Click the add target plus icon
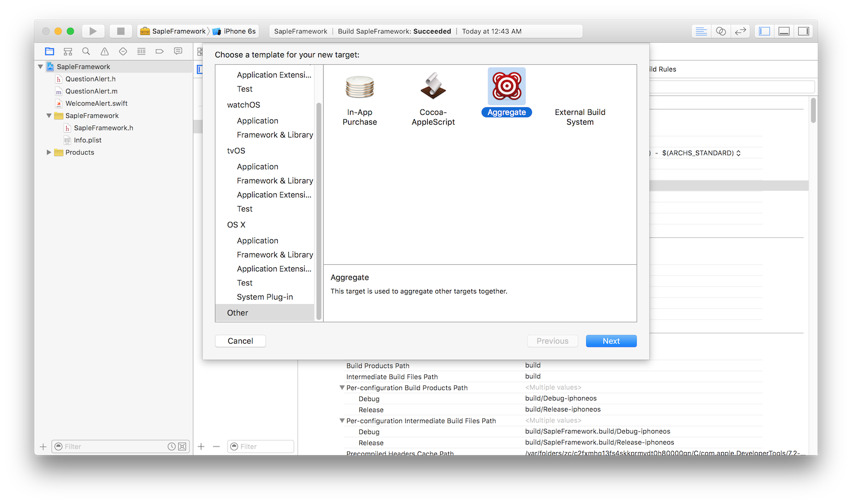The width and height of the screenshot is (852, 504). tap(201, 447)
